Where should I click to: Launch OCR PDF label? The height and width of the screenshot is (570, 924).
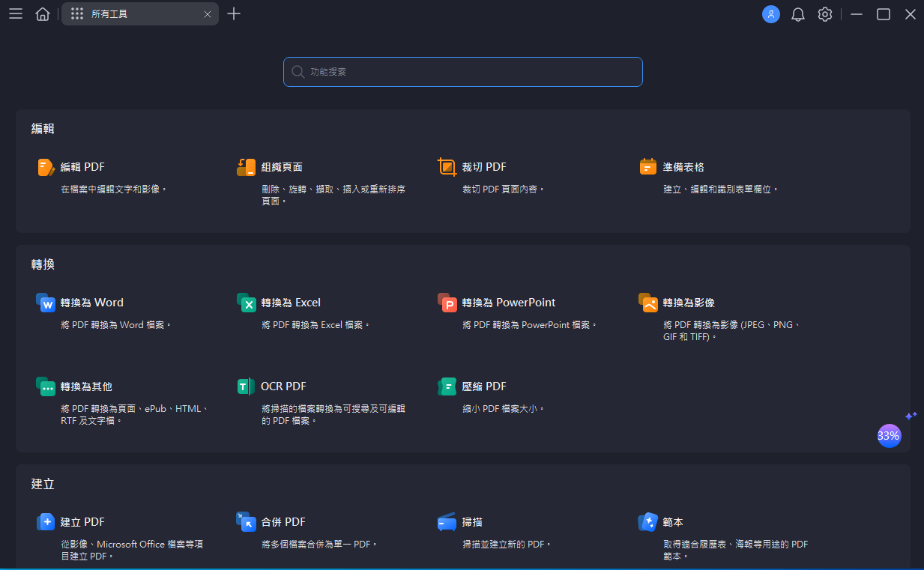[x=283, y=386]
